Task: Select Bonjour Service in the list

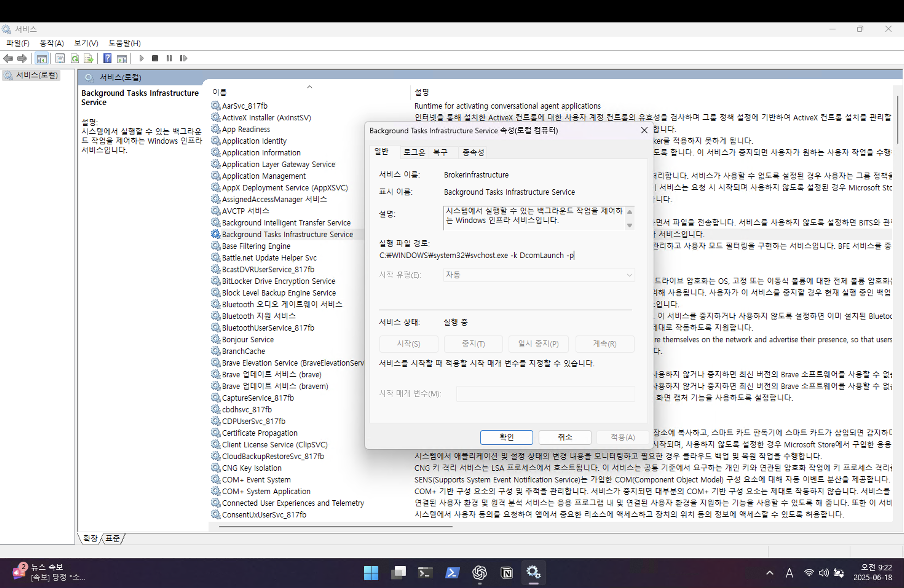Action: point(248,340)
